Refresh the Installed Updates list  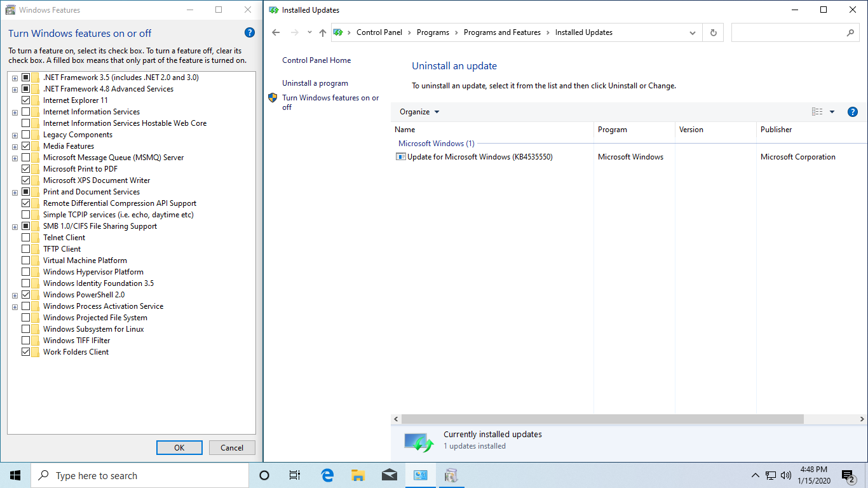pos(714,32)
